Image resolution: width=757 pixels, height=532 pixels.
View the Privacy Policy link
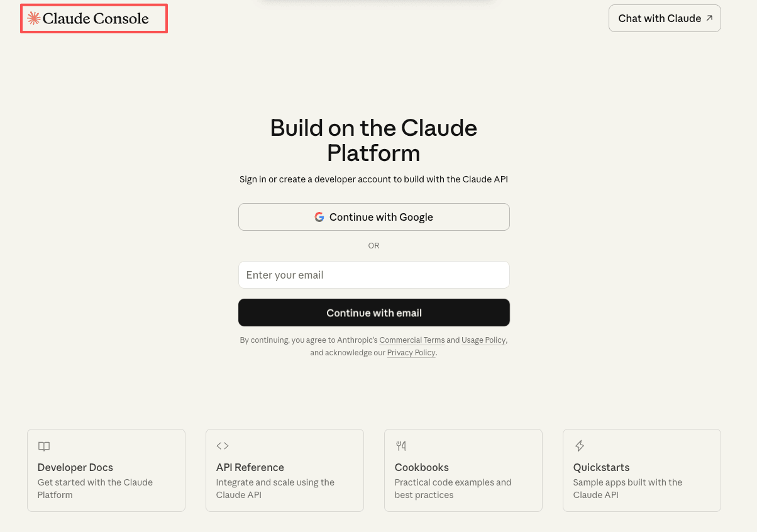pyautogui.click(x=411, y=353)
